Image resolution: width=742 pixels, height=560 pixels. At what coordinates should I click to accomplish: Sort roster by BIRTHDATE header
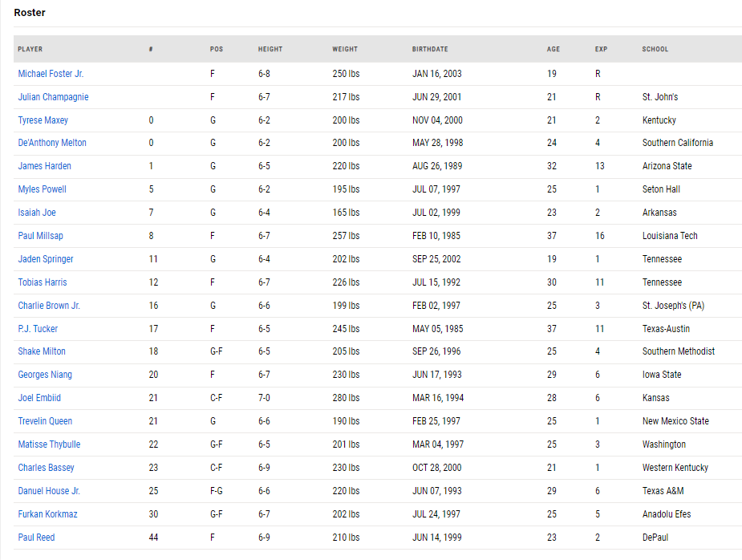[430, 49]
